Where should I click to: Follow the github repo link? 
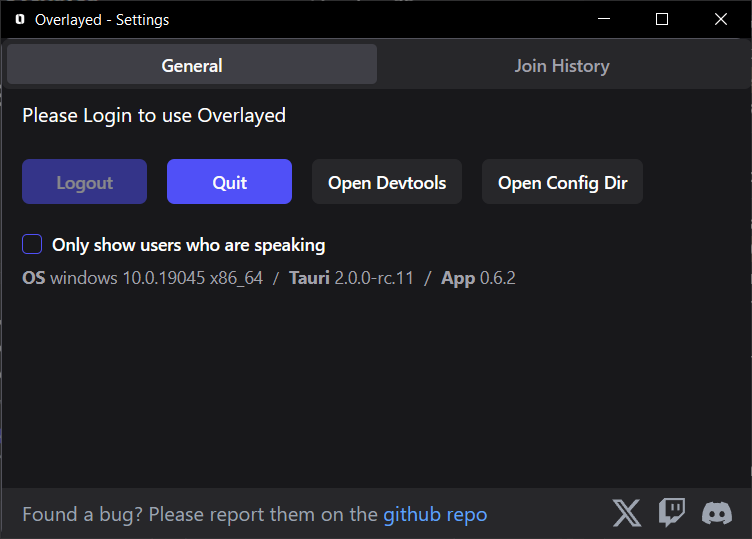[x=435, y=515]
